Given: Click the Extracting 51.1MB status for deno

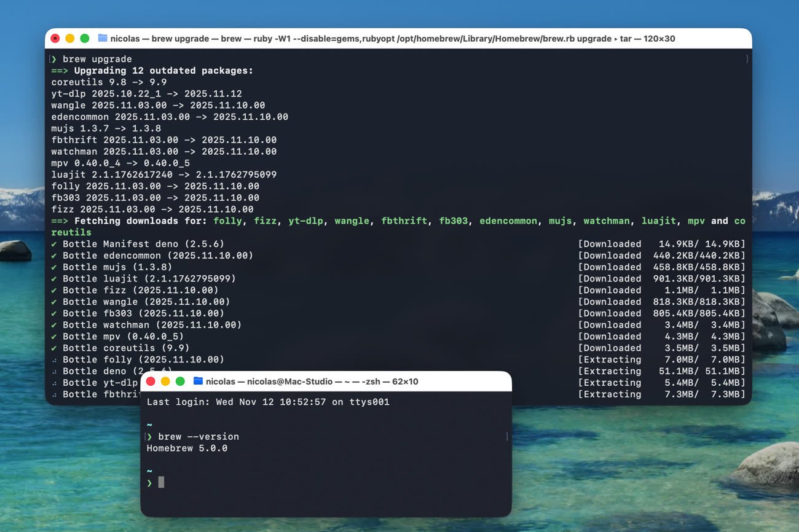Looking at the screenshot, I should tap(661, 371).
